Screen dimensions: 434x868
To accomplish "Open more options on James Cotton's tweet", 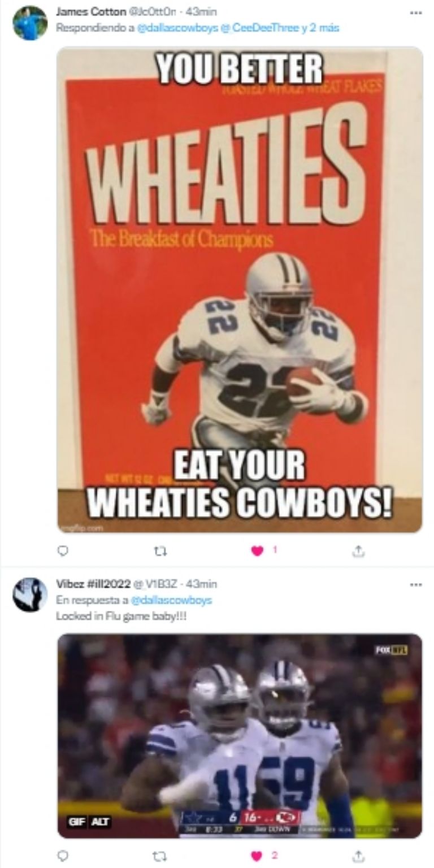I will pyautogui.click(x=416, y=12).
